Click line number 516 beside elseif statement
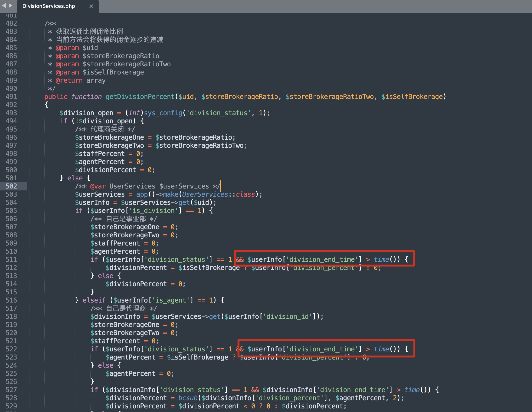Screen dimensions: 532x412 [x=11, y=300]
